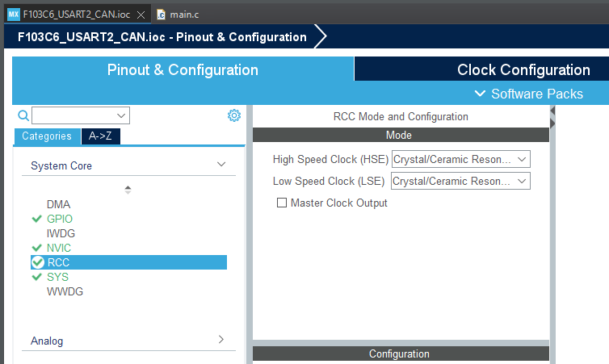Switch to the Clock Configuration tab
This screenshot has width=609, height=364.
point(523,69)
